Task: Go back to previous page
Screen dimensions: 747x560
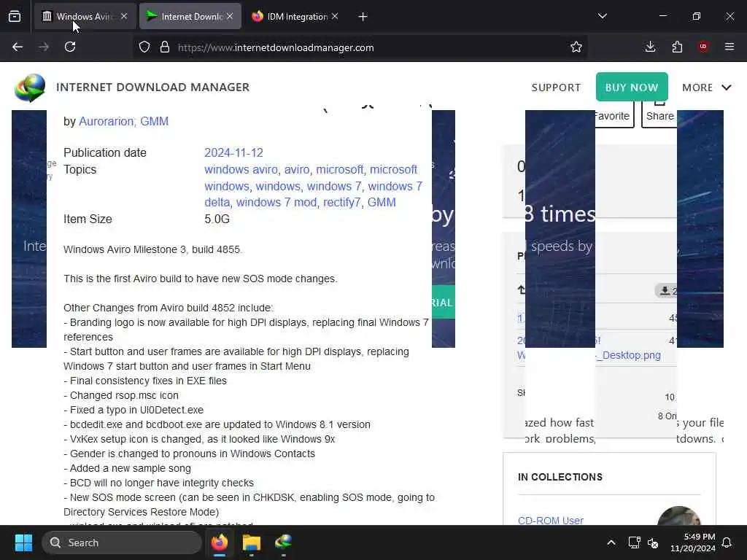Action: [x=18, y=47]
